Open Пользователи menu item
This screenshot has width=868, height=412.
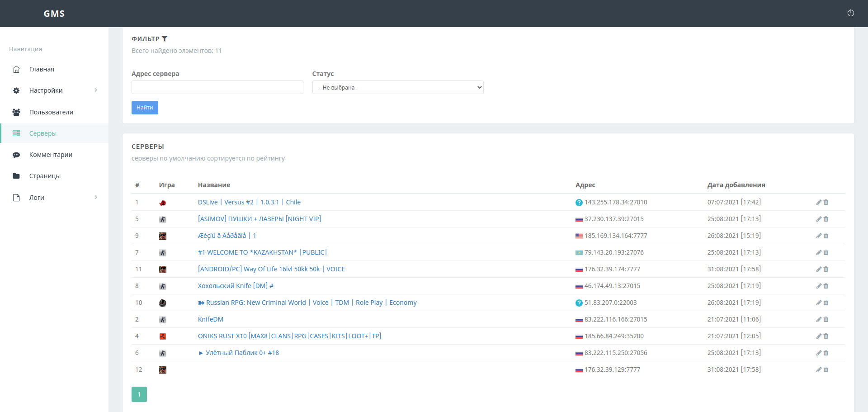(51, 112)
